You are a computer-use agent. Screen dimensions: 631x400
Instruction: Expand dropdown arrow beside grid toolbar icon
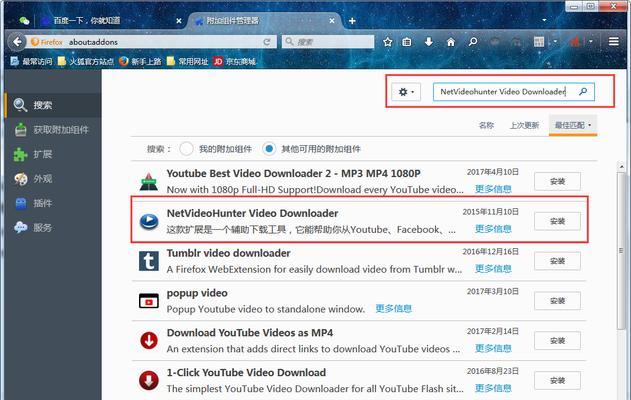pos(555,41)
